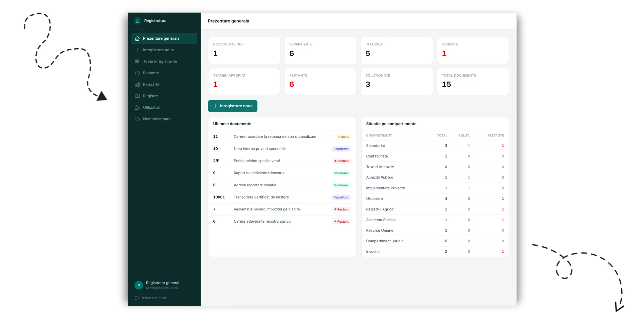The width and height of the screenshot is (644, 319).
Task: Open the Registre sidebar section
Action: pos(164,96)
